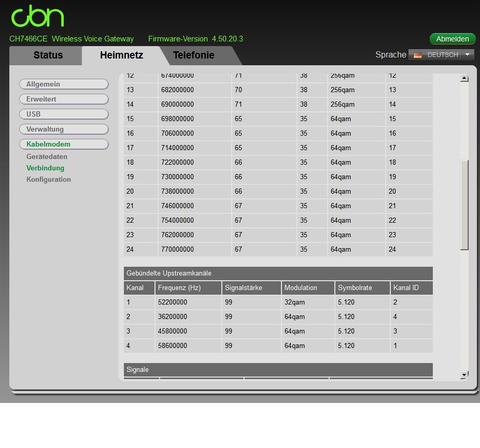Click the Frequenz (Hz) column header

pos(188,288)
